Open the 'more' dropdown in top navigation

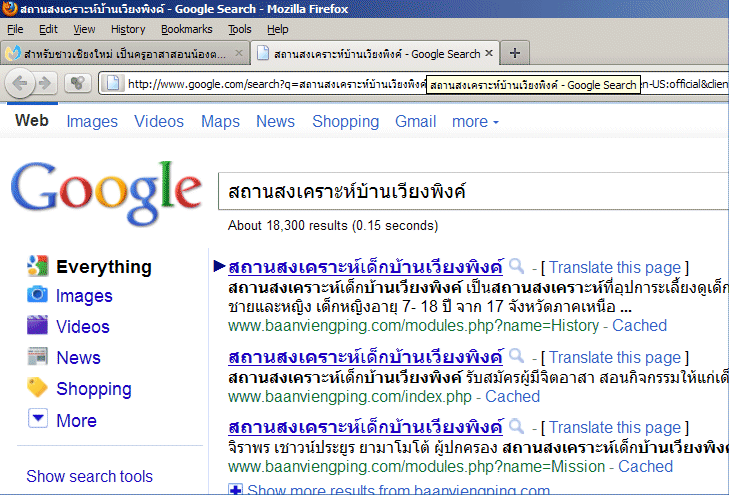(475, 122)
